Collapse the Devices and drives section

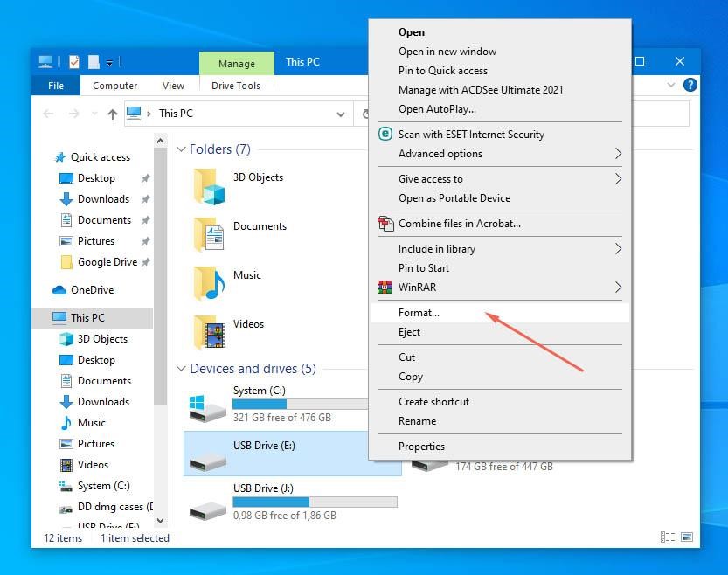[x=182, y=368]
